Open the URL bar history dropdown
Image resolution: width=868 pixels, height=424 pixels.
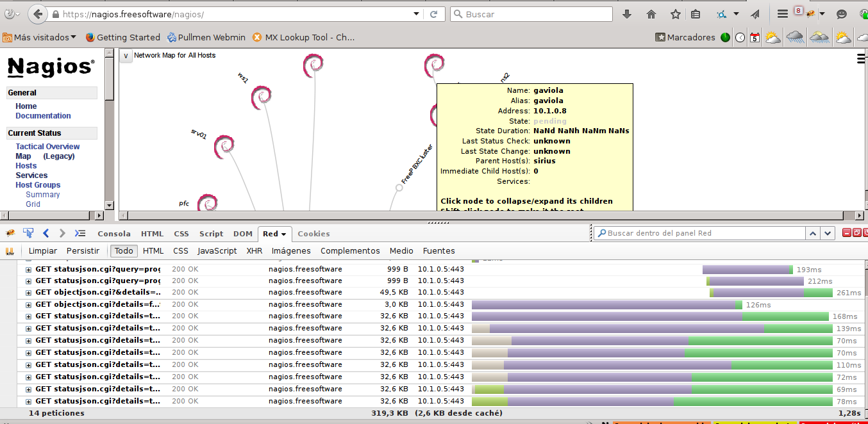(417, 14)
